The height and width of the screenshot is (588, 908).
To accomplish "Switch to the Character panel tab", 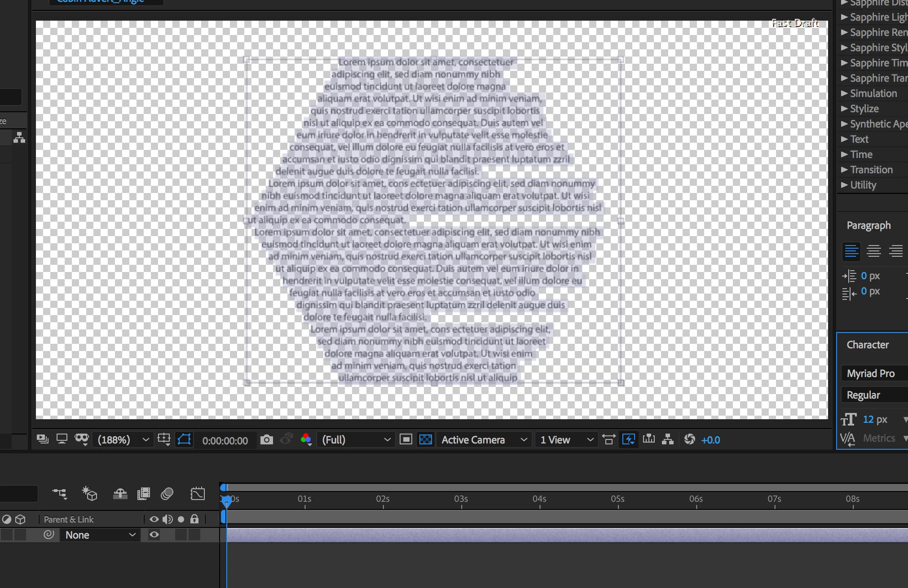I will (x=868, y=345).
